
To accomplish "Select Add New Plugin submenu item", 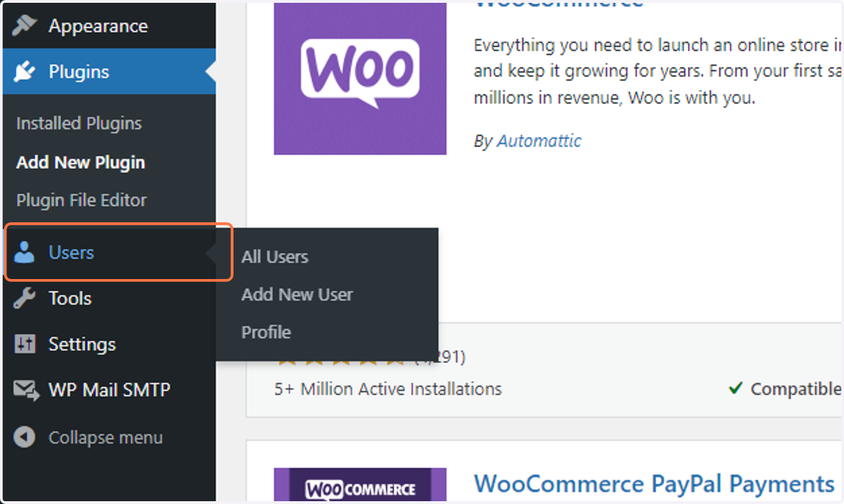I will [81, 162].
